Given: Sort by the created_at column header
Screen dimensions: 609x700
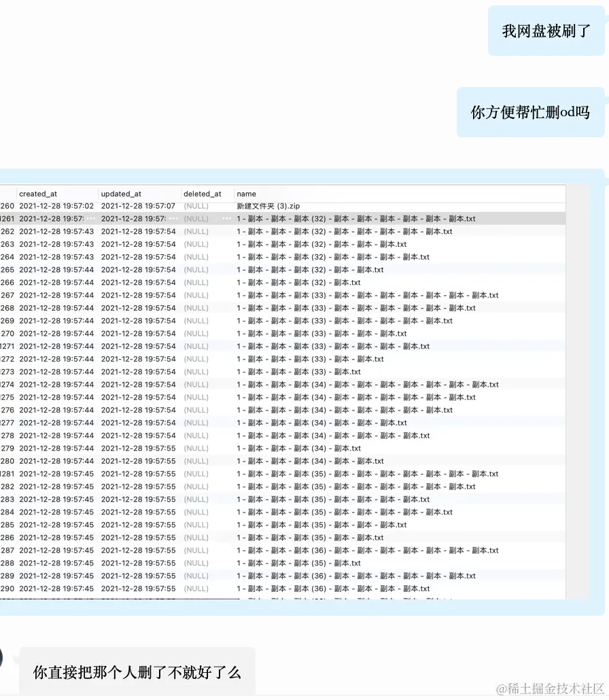Looking at the screenshot, I should point(38,194).
